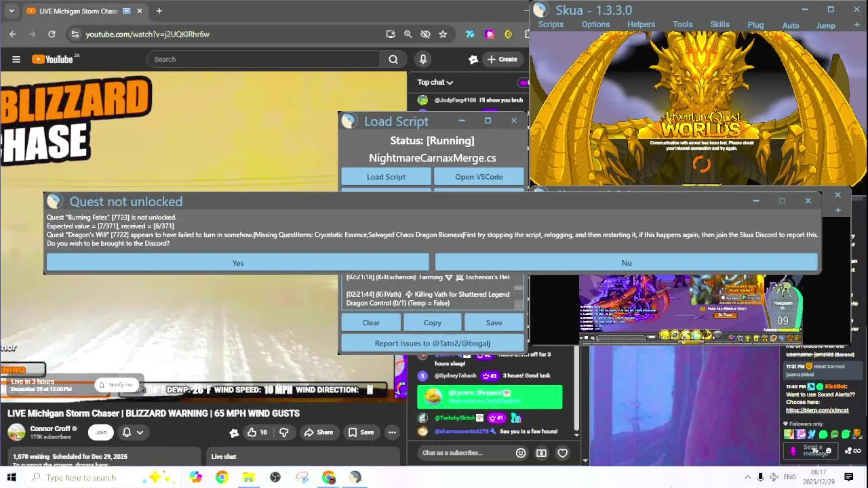Open Scripts menu in Skua
The image size is (868, 488).
(x=551, y=24)
